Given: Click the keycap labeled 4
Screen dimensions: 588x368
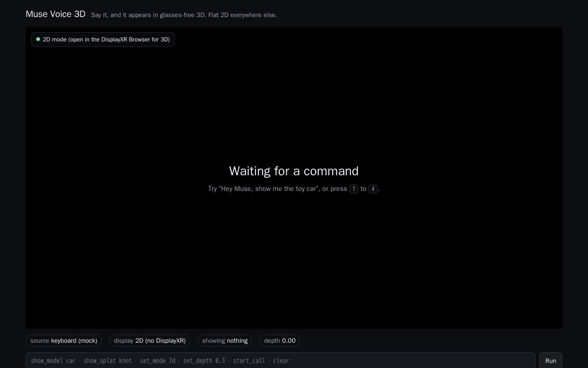Looking at the screenshot, I should coord(373,189).
